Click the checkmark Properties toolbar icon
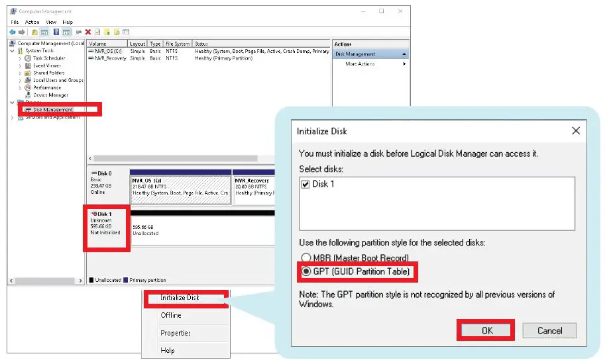The height and width of the screenshot is (364, 609). (x=97, y=32)
